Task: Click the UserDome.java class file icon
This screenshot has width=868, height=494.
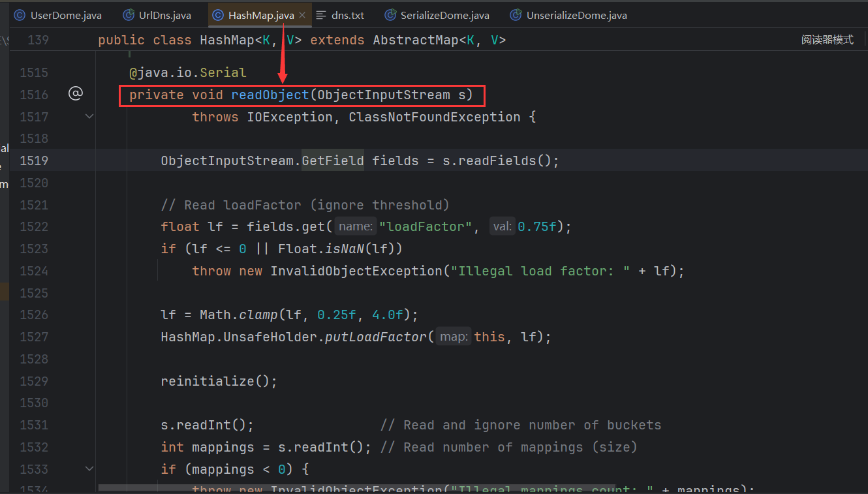Action: click(20, 15)
